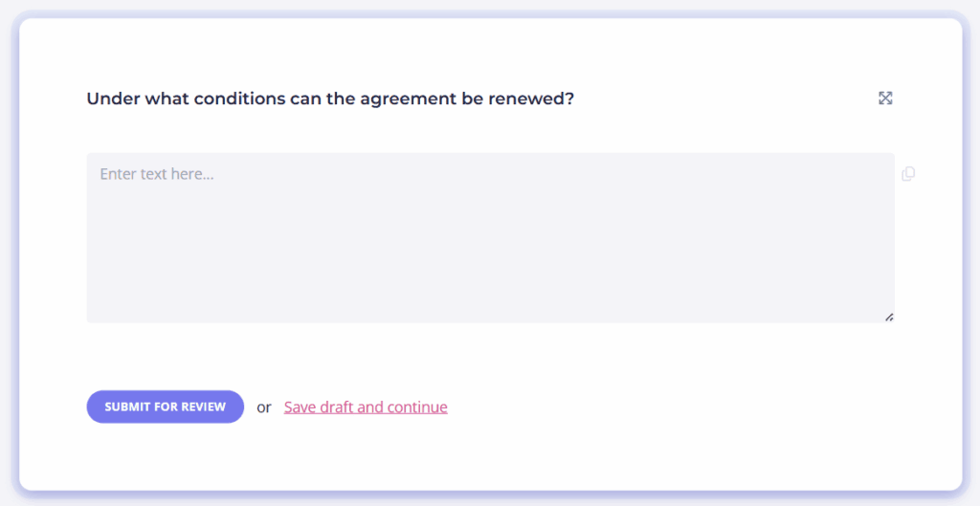980x506 pixels.
Task: Copy the answer text using the copy icon
Action: click(908, 174)
